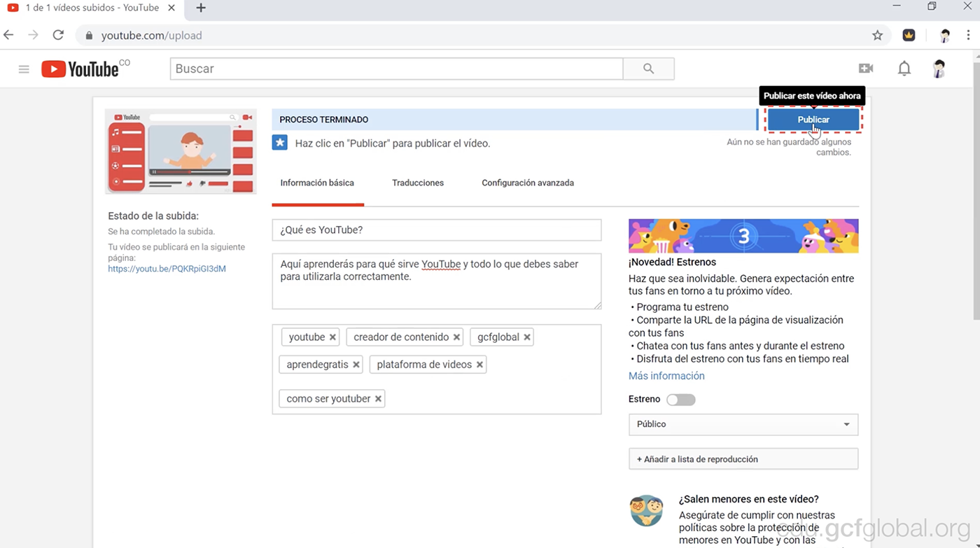Click the blue star icon beside the publish hint
Viewport: 980px width, 548px height.
tap(279, 143)
